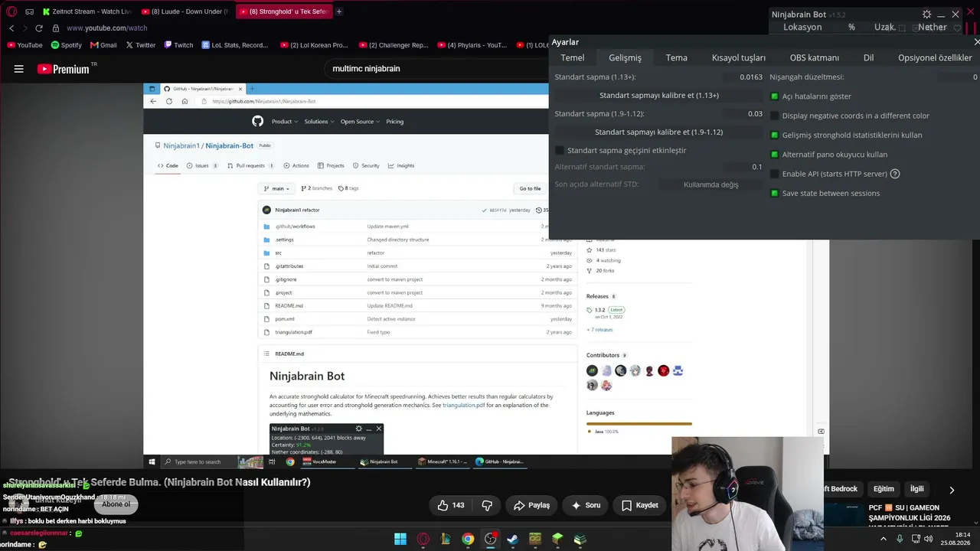Select the Gelişmiş settings tab
The height and width of the screenshot is (551, 980).
pyautogui.click(x=626, y=58)
